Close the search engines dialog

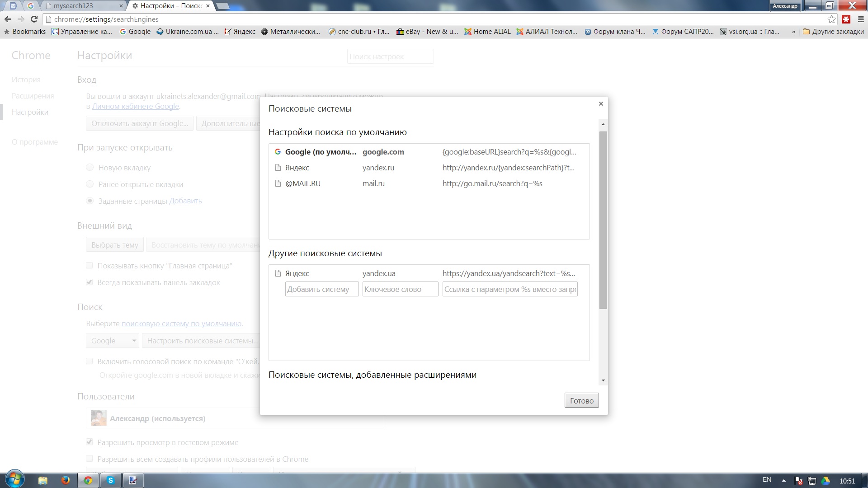(x=601, y=104)
